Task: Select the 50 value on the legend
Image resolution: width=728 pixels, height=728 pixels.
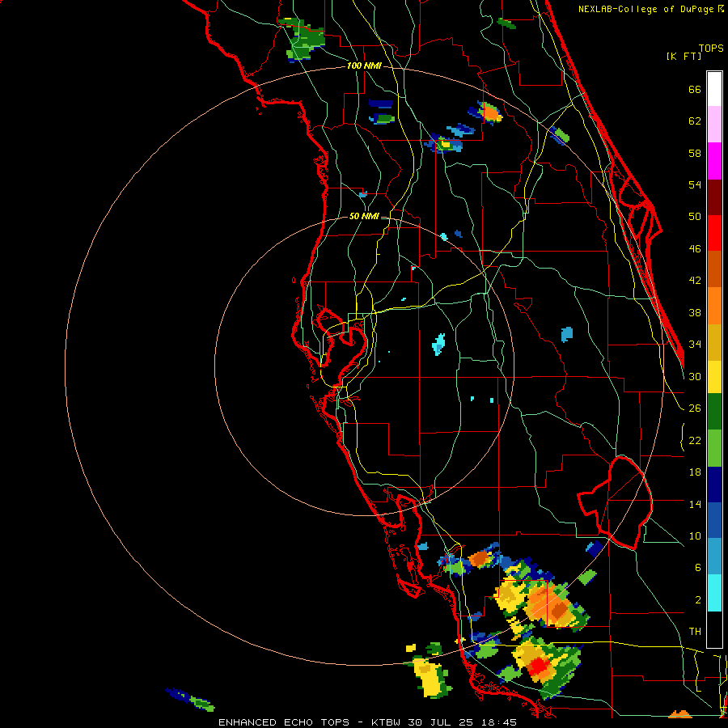Action: click(x=695, y=217)
